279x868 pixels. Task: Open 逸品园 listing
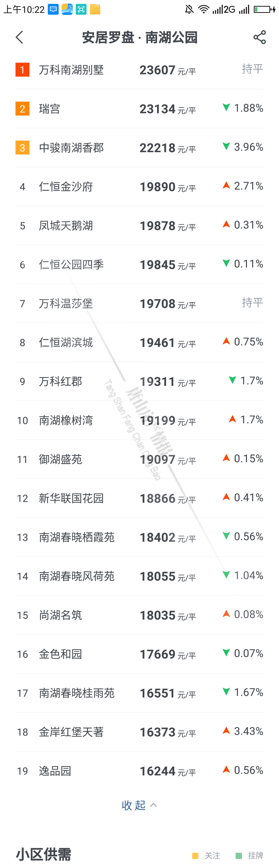[55, 770]
